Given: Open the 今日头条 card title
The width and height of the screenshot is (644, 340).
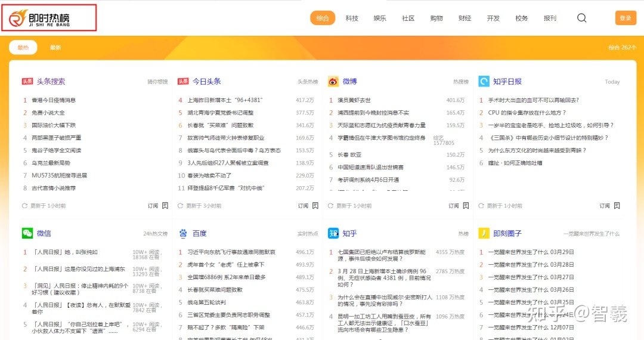Looking at the screenshot, I should pos(206,81).
